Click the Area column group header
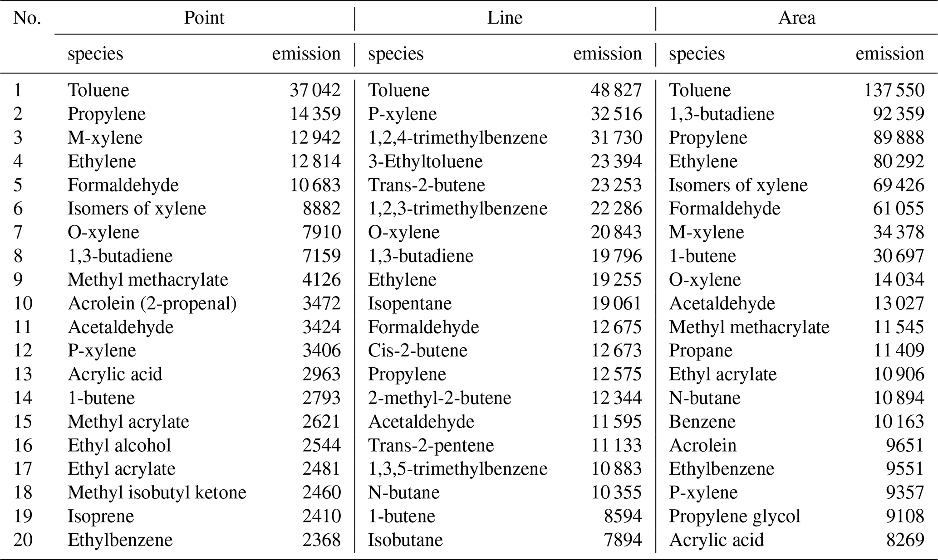The width and height of the screenshot is (938, 560). click(x=796, y=18)
